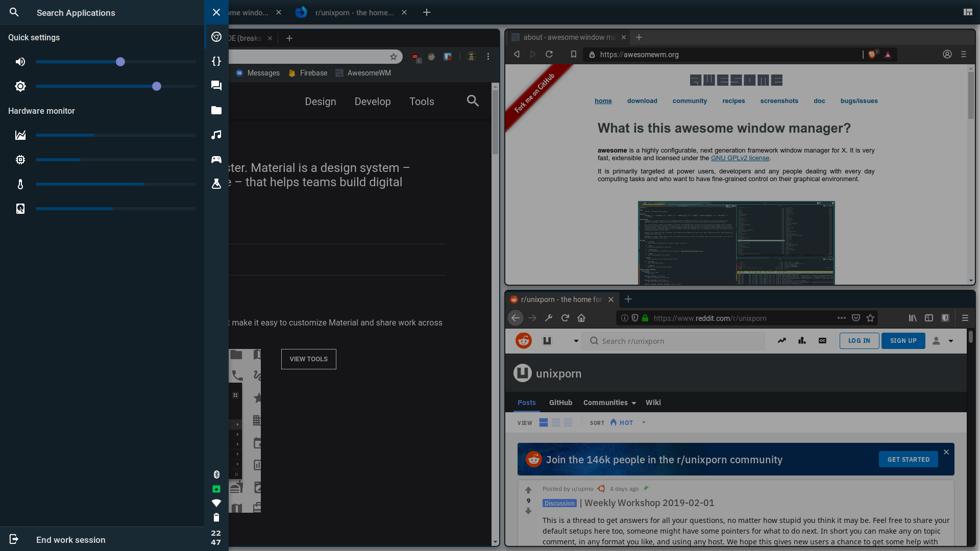
Task: Select compact view in Reddit VIEW options
Action: (x=568, y=422)
